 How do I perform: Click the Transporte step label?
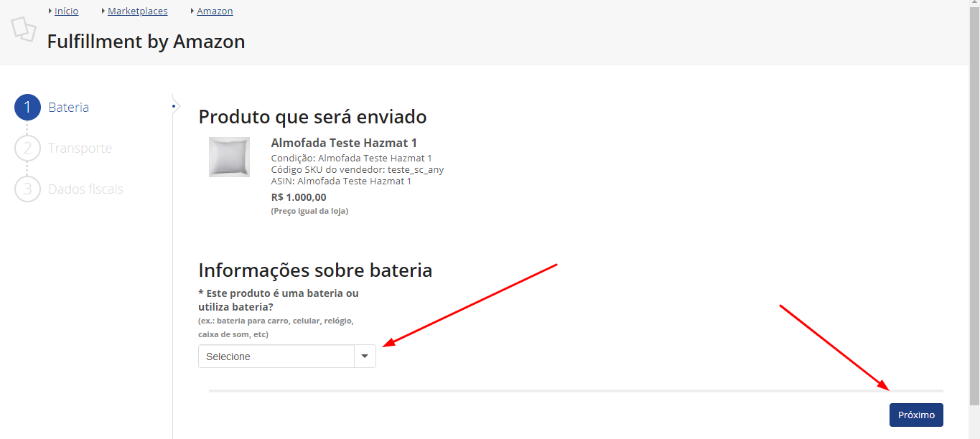(x=80, y=148)
